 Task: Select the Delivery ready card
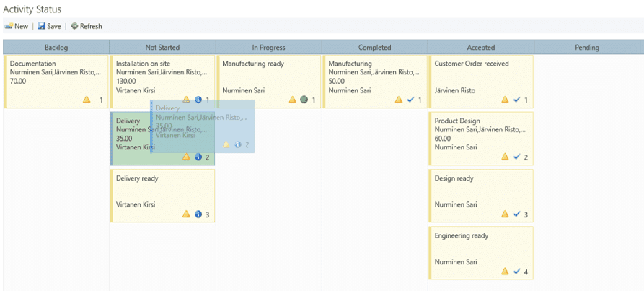[x=162, y=194]
